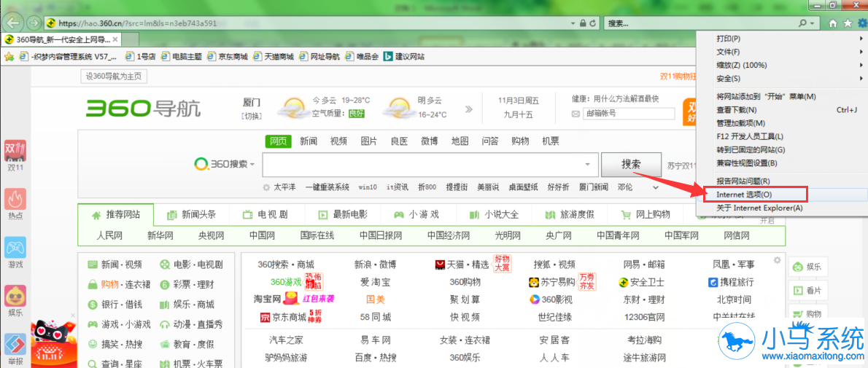Close the 360导航 browser tab
This screenshot has height=368, width=868.
[x=115, y=40]
